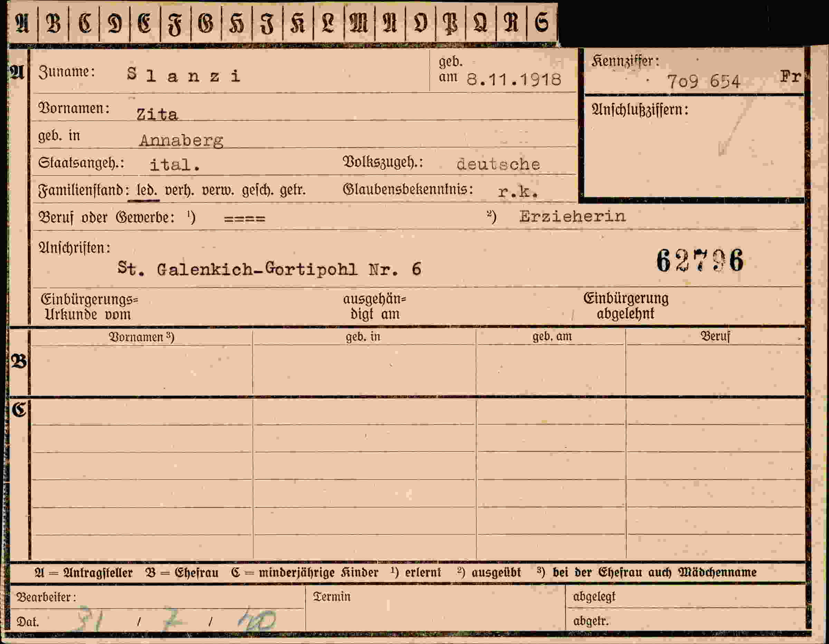The width and height of the screenshot is (829, 644).
Task: Click the "Fr" code beside the Kennziffer
Action: (x=791, y=77)
